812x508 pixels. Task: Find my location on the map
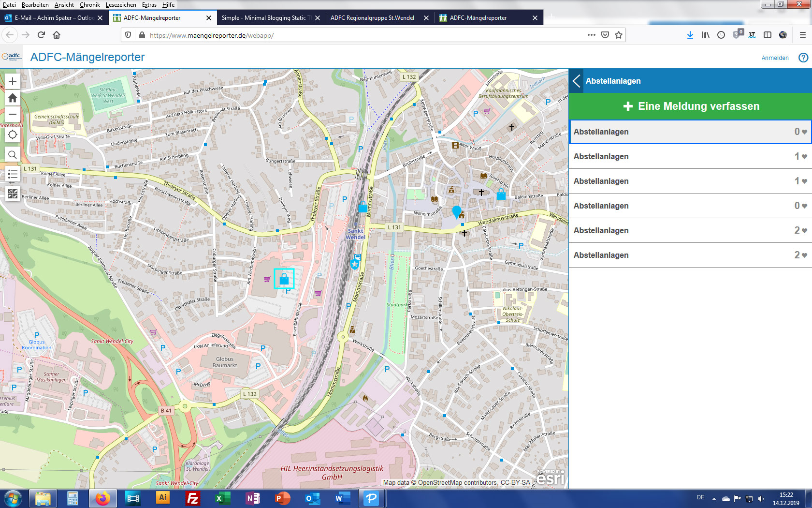[x=13, y=134]
